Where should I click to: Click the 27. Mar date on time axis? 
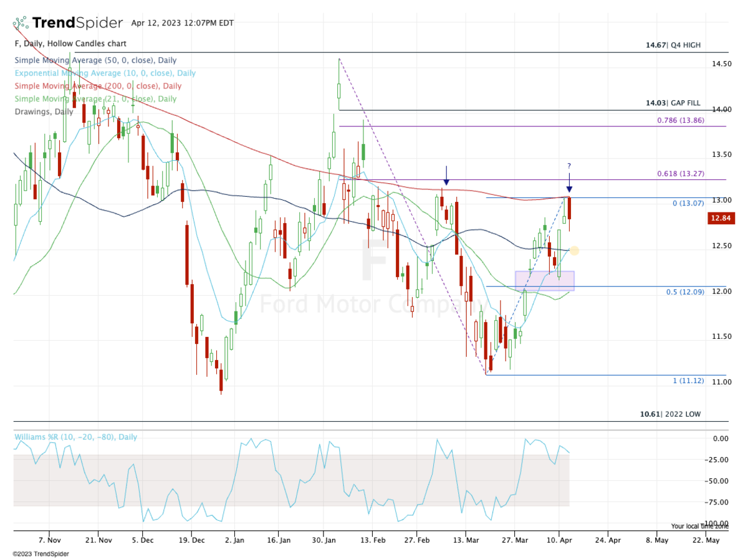514,540
